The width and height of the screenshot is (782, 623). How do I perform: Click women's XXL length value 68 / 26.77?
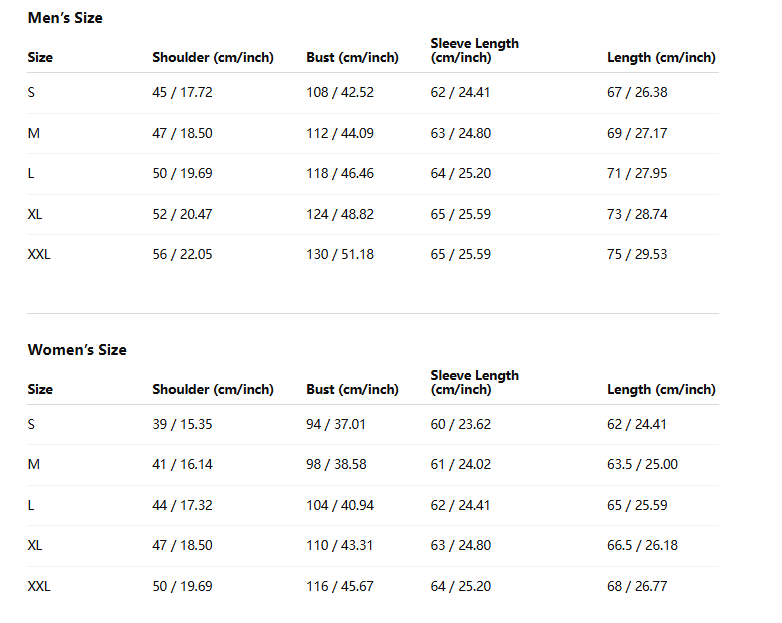coord(637,586)
